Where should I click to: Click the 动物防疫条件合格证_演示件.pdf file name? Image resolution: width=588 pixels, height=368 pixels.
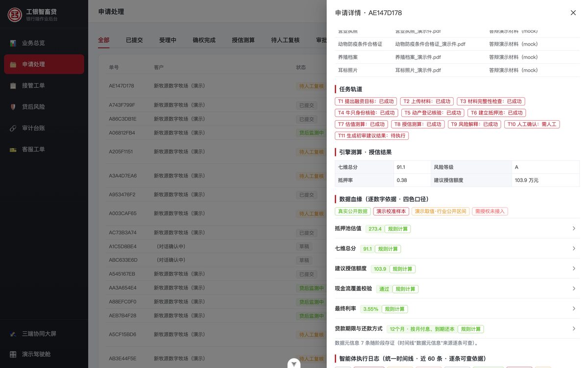pyautogui.click(x=430, y=44)
